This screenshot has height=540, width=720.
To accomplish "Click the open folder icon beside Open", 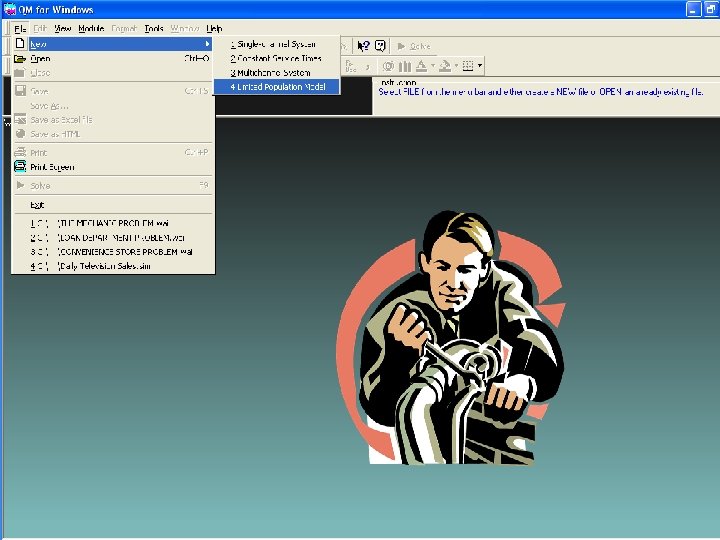I will (20, 58).
